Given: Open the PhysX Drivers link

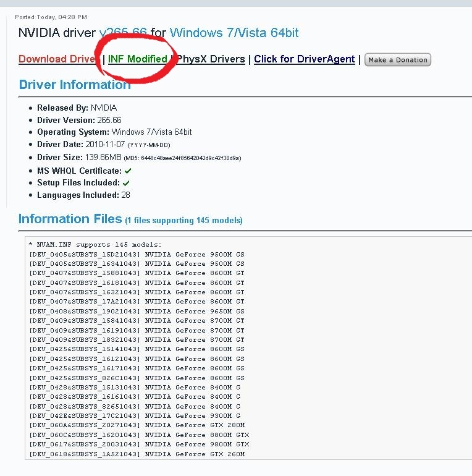Looking at the screenshot, I should pos(211,59).
